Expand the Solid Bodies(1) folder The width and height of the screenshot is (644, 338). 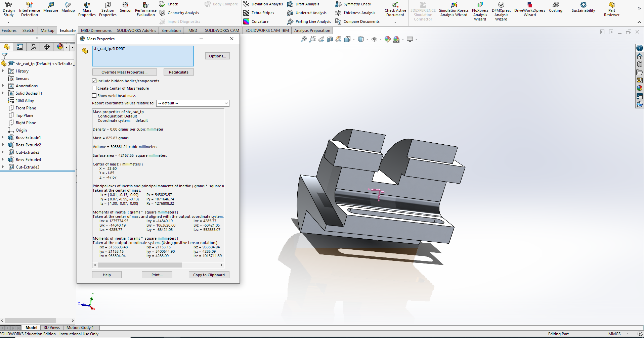pyautogui.click(x=3, y=93)
